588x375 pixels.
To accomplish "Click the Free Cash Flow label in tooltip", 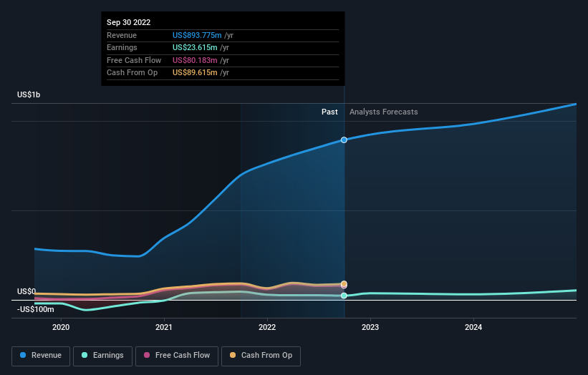I will tap(134, 60).
